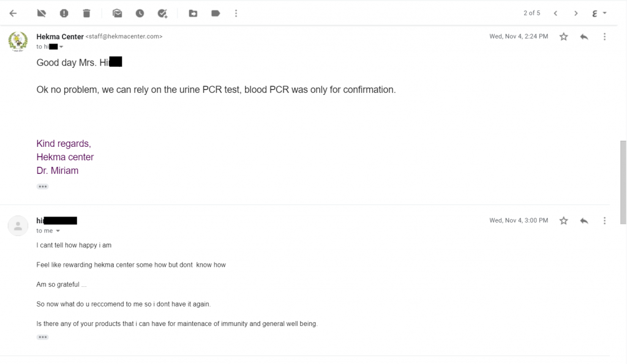Add this conversation to Tasks
Viewport: 627px width, 364px height.
[x=162, y=13]
